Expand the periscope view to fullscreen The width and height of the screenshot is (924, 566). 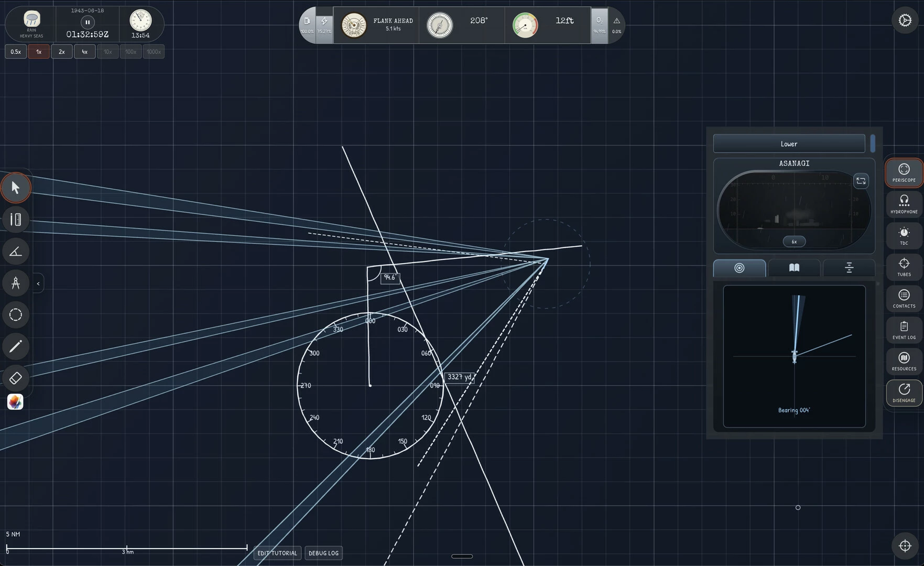861,181
